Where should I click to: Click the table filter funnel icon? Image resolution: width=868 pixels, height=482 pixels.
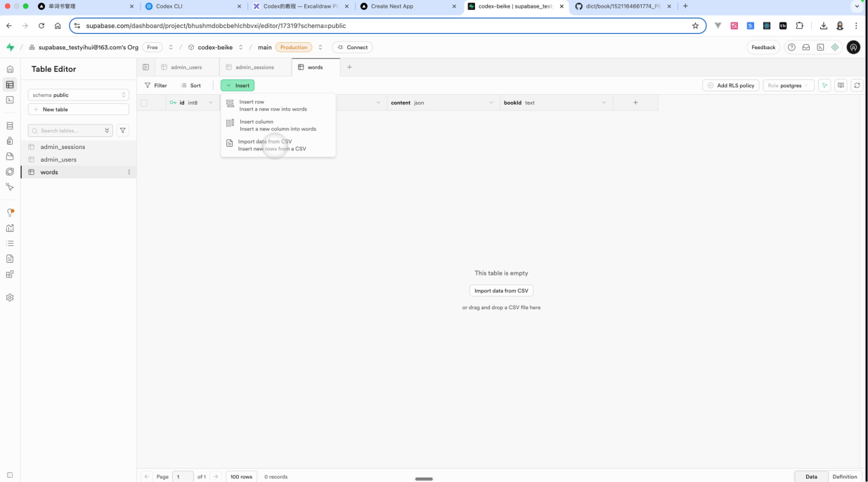click(123, 131)
